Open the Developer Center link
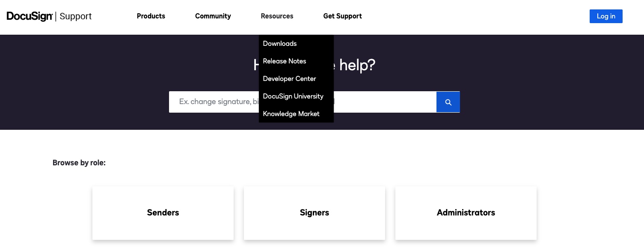The height and width of the screenshot is (251, 644). click(289, 79)
